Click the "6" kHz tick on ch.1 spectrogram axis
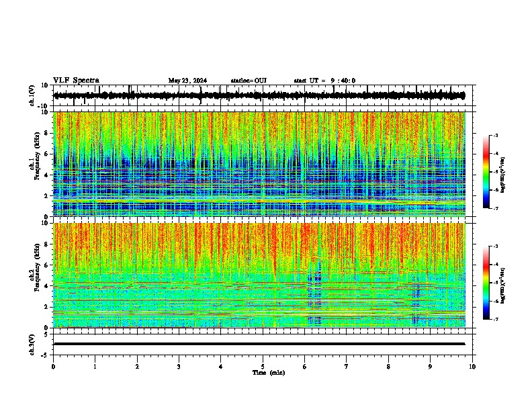Viewport: 532px width, 411px height. [47, 154]
